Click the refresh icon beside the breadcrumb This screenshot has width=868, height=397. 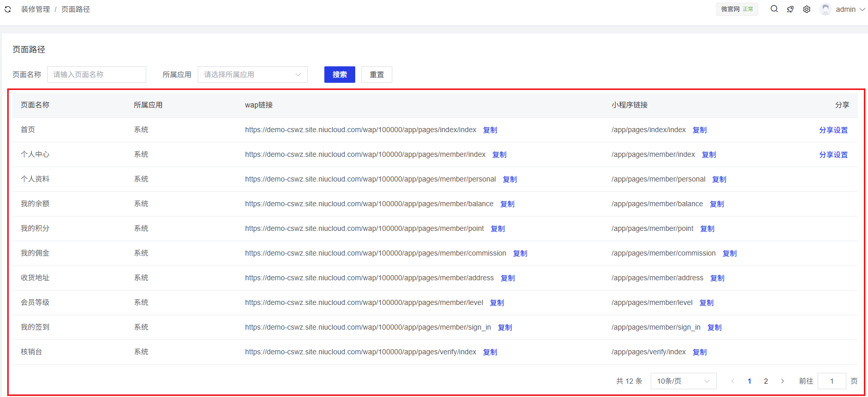[8, 9]
